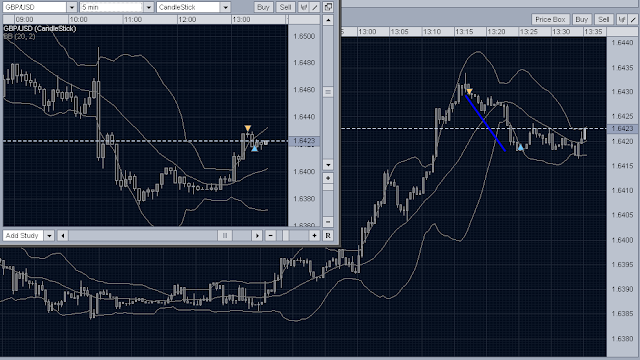Image resolution: width=640 pixels, height=360 pixels.
Task: Click the 1.6500 price label in small chart
Action: point(304,36)
